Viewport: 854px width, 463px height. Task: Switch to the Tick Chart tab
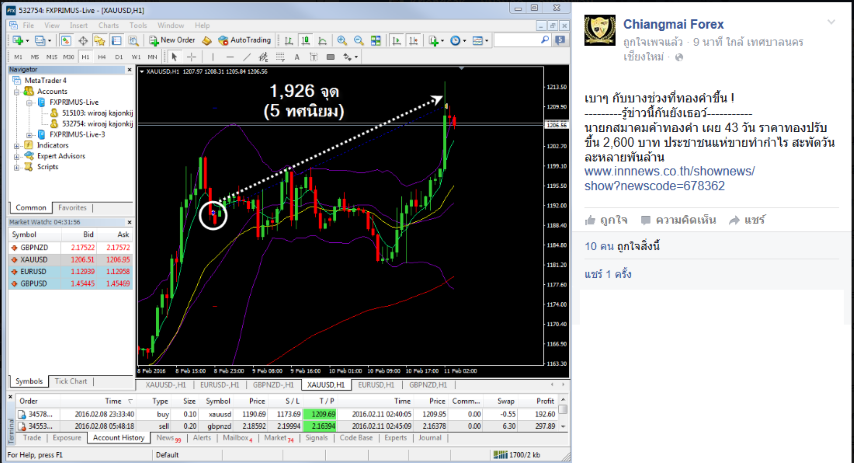(71, 381)
